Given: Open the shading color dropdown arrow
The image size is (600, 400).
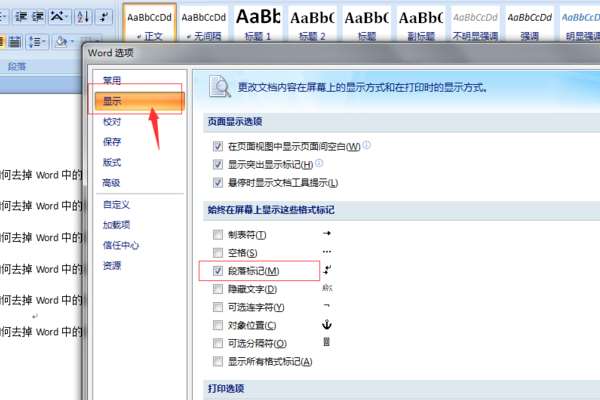Looking at the screenshot, I should 73,42.
